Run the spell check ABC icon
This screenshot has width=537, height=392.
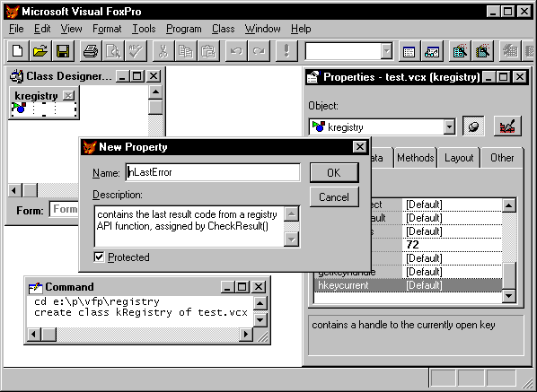point(136,51)
